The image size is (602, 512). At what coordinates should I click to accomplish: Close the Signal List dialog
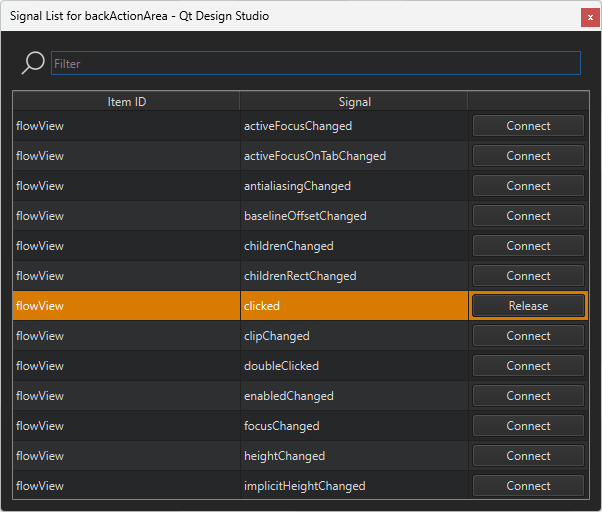click(589, 16)
